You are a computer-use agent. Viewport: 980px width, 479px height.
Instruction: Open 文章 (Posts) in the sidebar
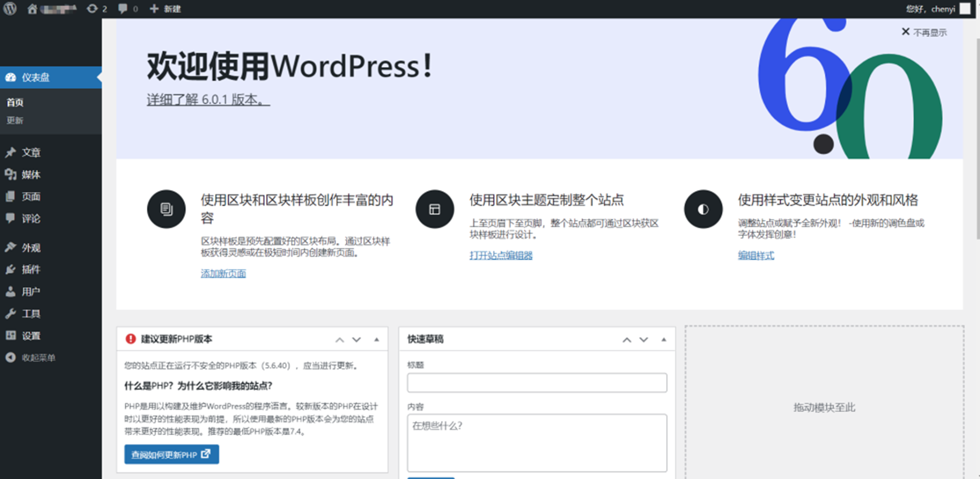point(31,152)
